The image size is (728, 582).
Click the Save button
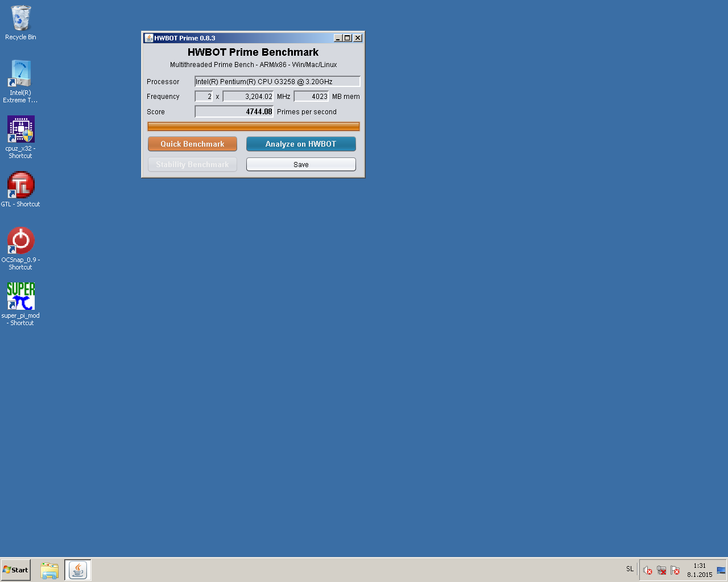point(301,164)
